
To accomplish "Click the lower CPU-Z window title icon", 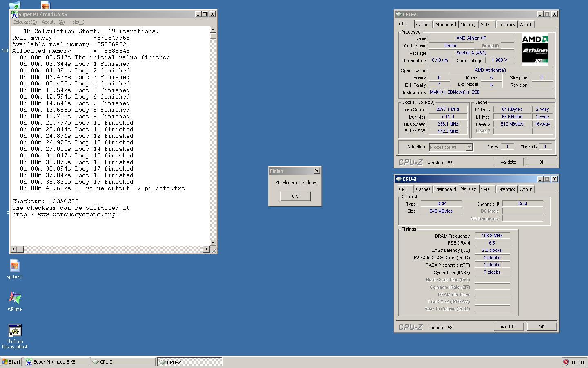I will (x=399, y=179).
